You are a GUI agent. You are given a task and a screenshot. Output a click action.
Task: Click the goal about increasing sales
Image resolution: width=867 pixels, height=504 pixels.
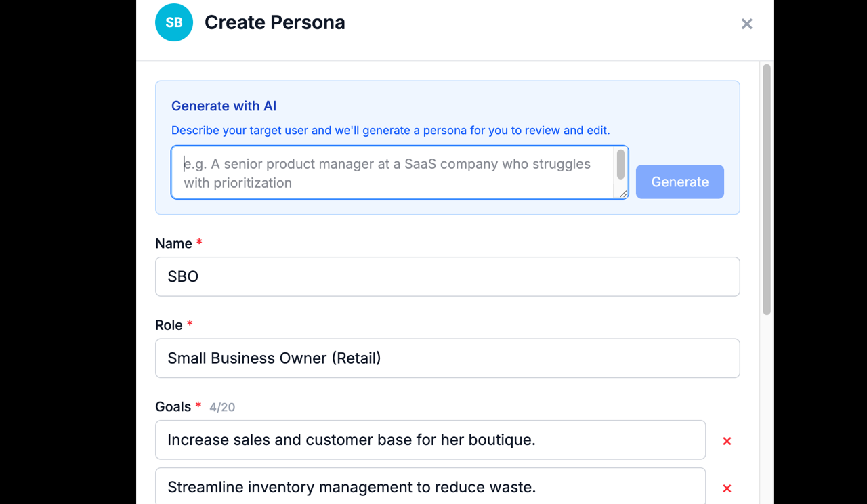[430, 440]
